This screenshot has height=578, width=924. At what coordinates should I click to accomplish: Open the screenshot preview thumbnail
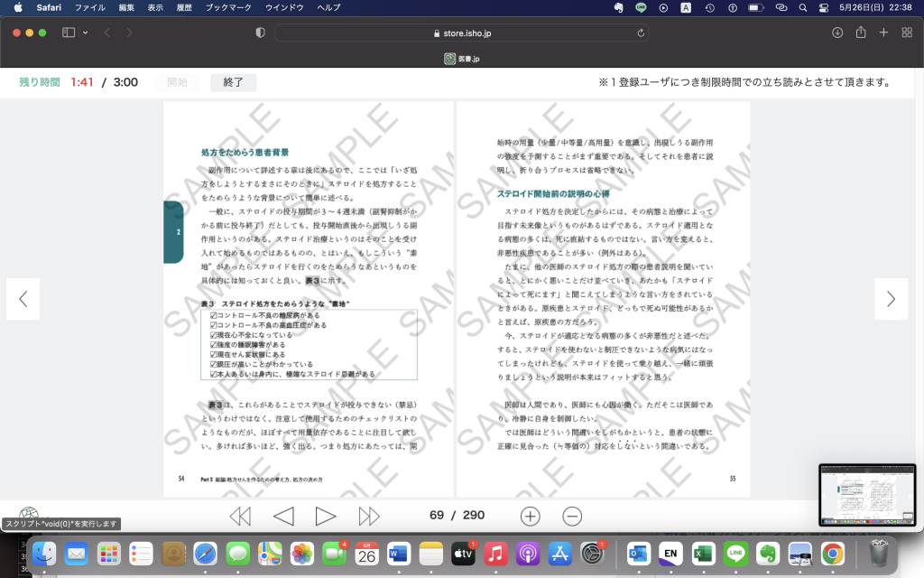click(866, 495)
